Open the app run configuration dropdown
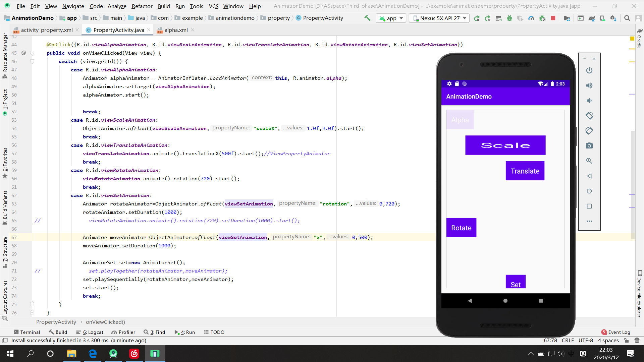644x362 pixels. click(391, 18)
